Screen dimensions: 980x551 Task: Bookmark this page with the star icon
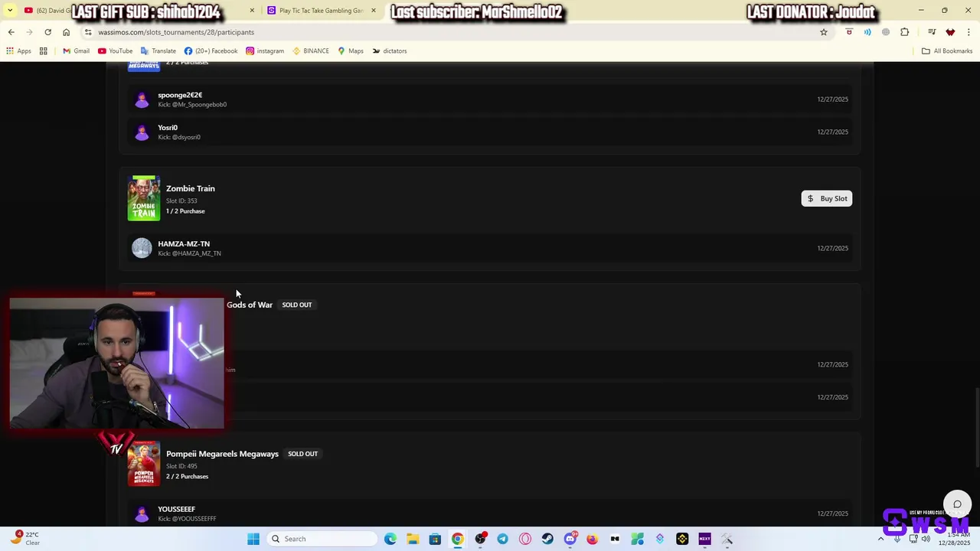point(824,32)
